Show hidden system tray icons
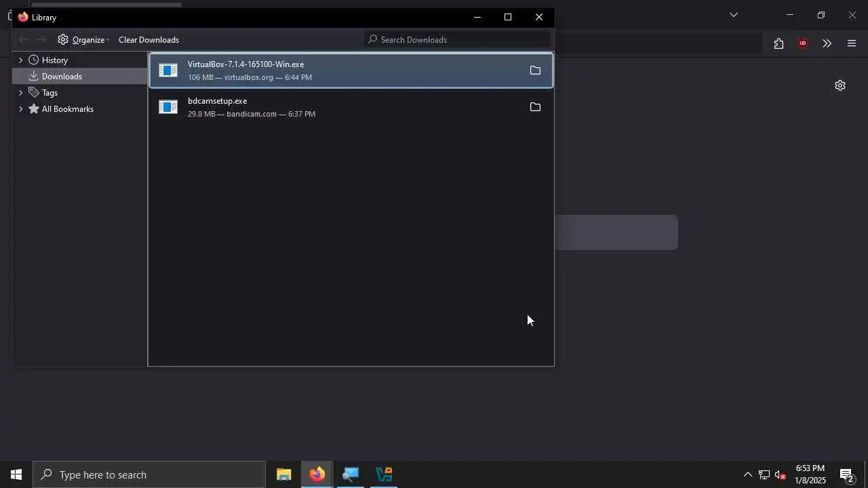The image size is (868, 488). [x=747, y=474]
